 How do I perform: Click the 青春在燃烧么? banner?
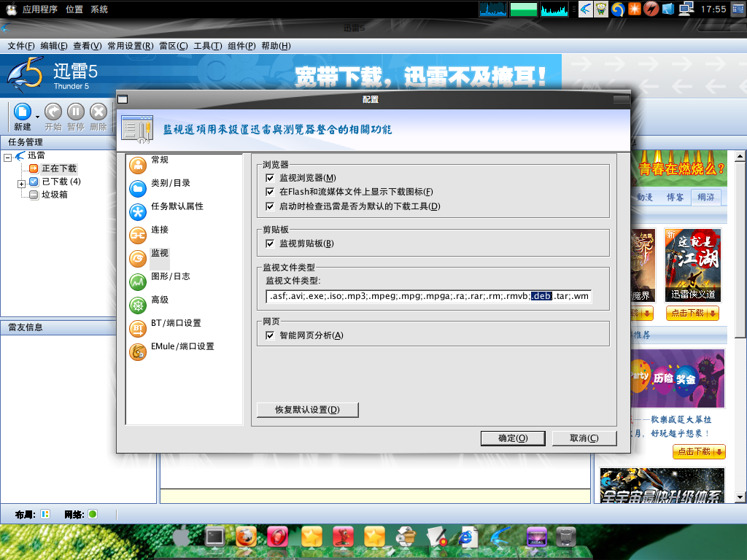[681, 169]
